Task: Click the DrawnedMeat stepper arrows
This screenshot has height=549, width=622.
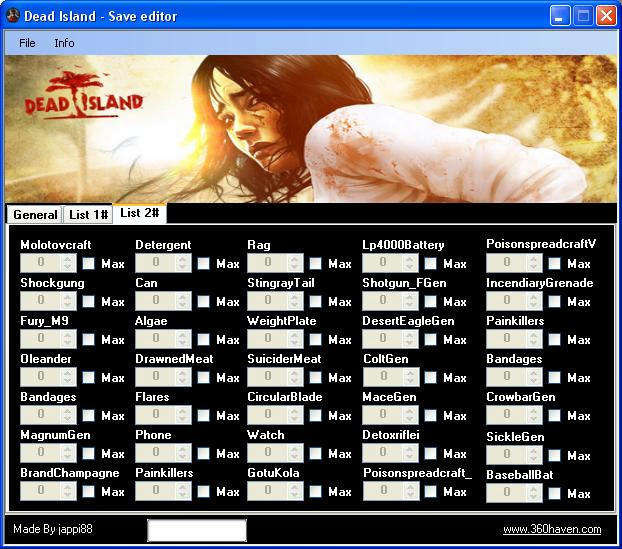Action: tap(182, 377)
